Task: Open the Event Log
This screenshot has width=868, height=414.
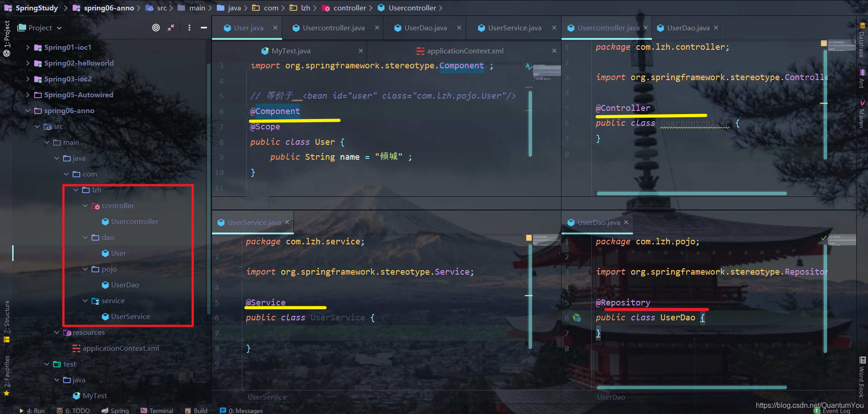Action: click(832, 411)
